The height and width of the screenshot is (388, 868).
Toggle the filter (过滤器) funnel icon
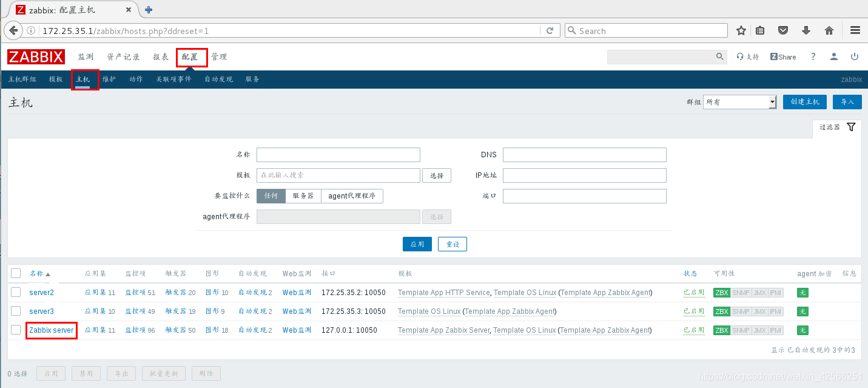coord(851,127)
